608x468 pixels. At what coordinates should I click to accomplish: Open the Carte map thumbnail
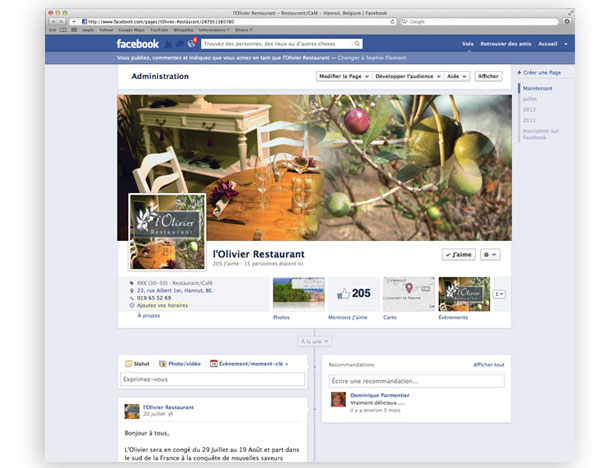(x=409, y=294)
